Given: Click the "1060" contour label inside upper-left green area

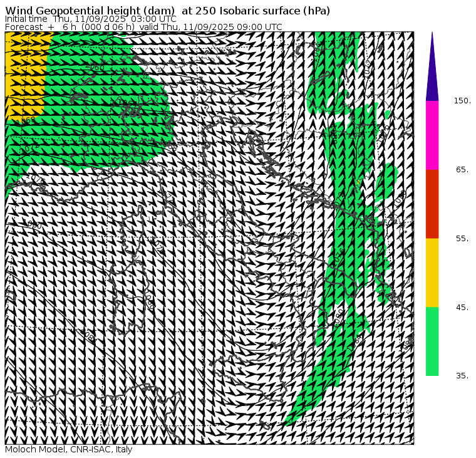Looking at the screenshot, I should [95, 68].
